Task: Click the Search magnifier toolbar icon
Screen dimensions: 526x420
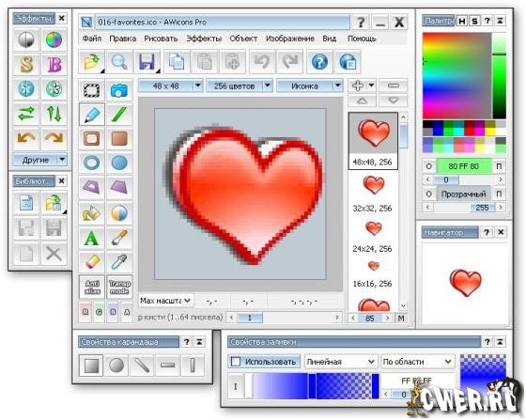Action: pyautogui.click(x=119, y=62)
